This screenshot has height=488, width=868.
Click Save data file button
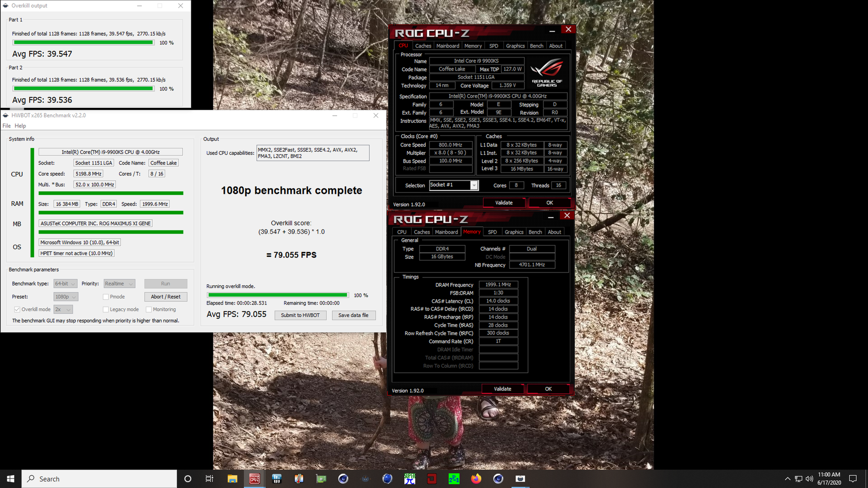(353, 315)
